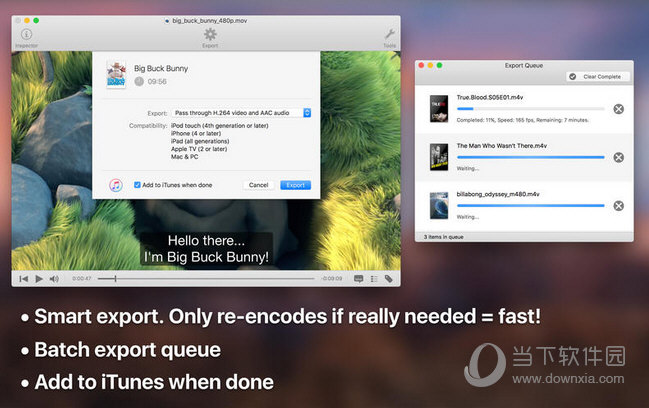Click the billabong odyssey thumbnail
Screen dimensions: 649x408
[439, 206]
